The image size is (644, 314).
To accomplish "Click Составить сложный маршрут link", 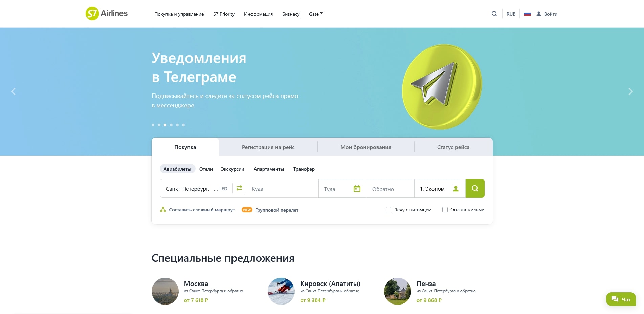I will (201, 210).
